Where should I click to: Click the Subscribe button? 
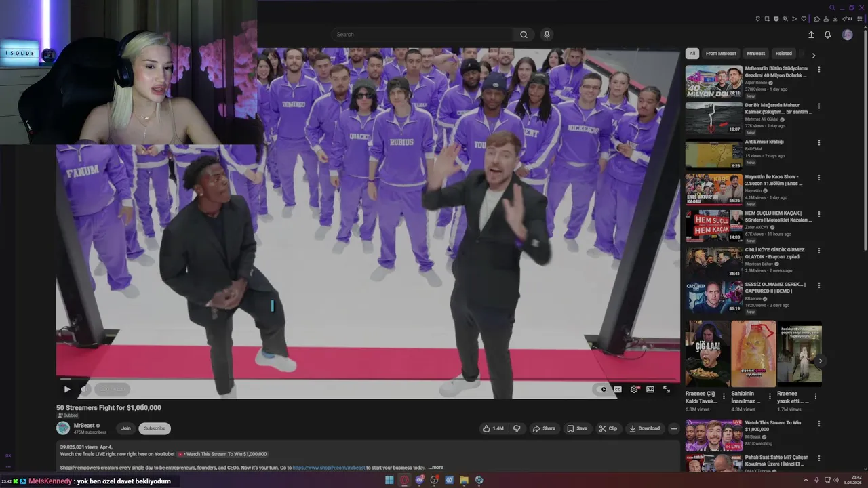tap(155, 428)
